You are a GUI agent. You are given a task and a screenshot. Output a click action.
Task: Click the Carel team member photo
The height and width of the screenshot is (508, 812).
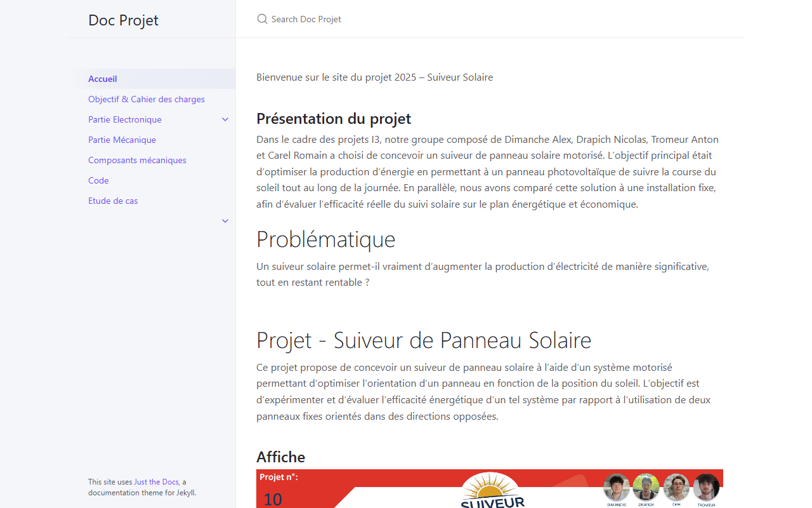676,487
